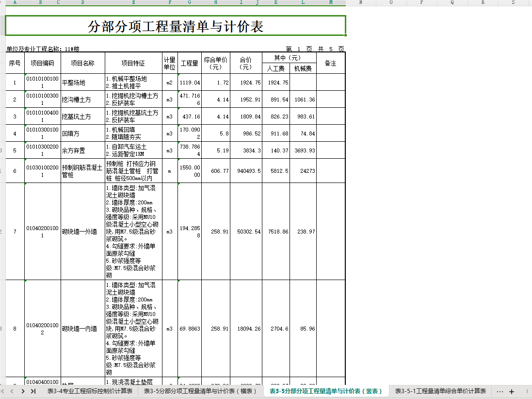Screen dimensions: 532x399
Task: Select the 表3-5分部分项工程量清单与计价表（竖表）tab
Action: pyautogui.click(x=326, y=391)
